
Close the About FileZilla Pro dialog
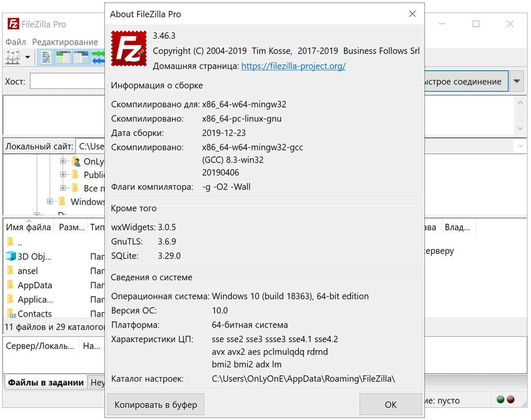click(412, 14)
